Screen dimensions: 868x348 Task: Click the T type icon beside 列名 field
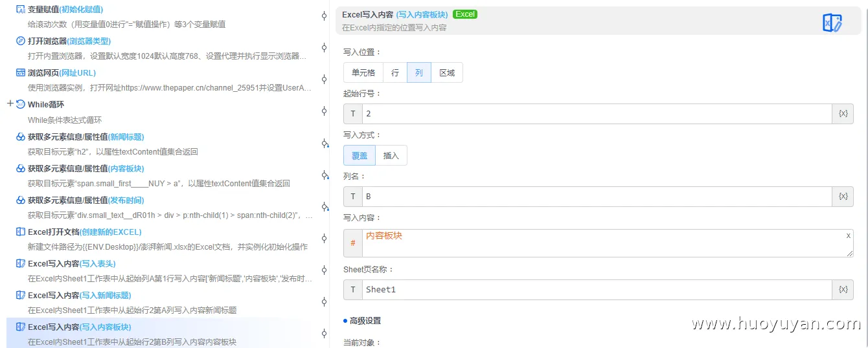353,197
